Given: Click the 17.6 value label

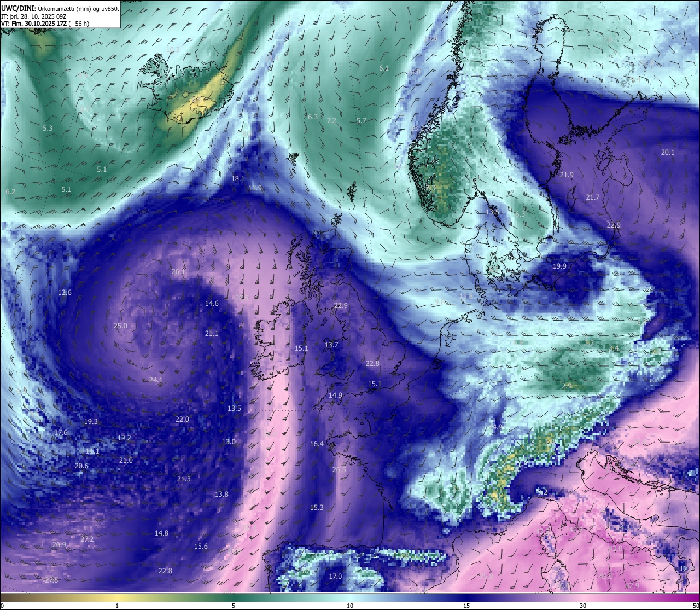Looking at the screenshot, I should pos(61,432).
